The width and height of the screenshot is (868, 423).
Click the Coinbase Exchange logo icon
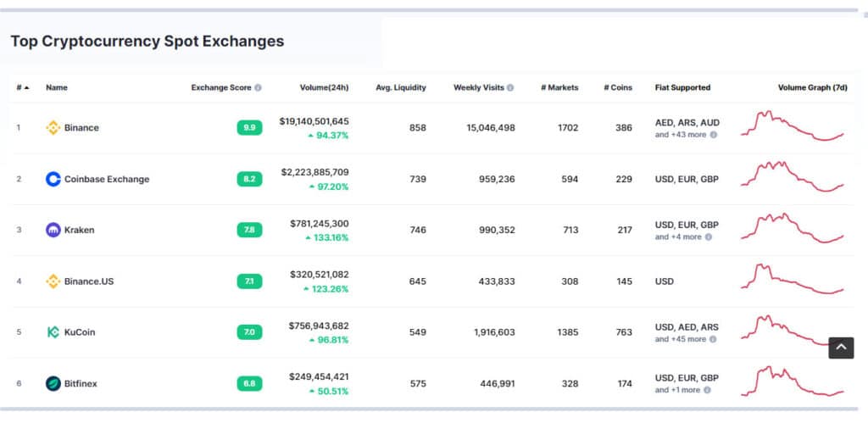point(53,179)
